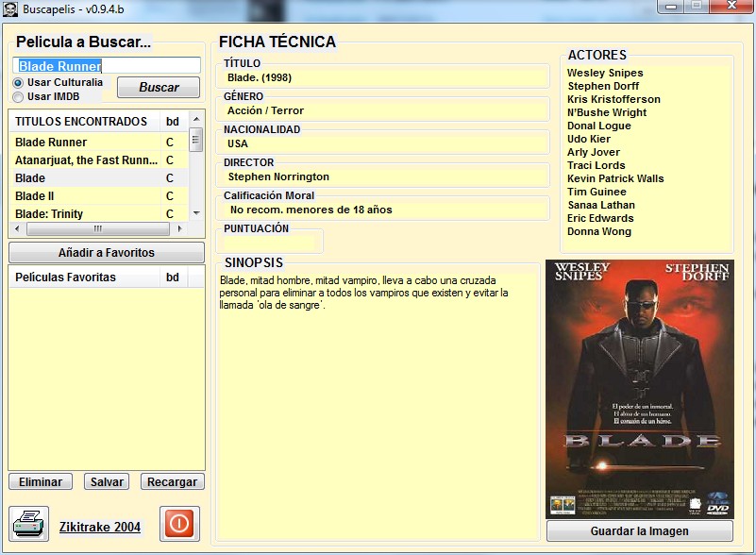Click the horizontal scroll left arrow

pyautogui.click(x=17, y=228)
